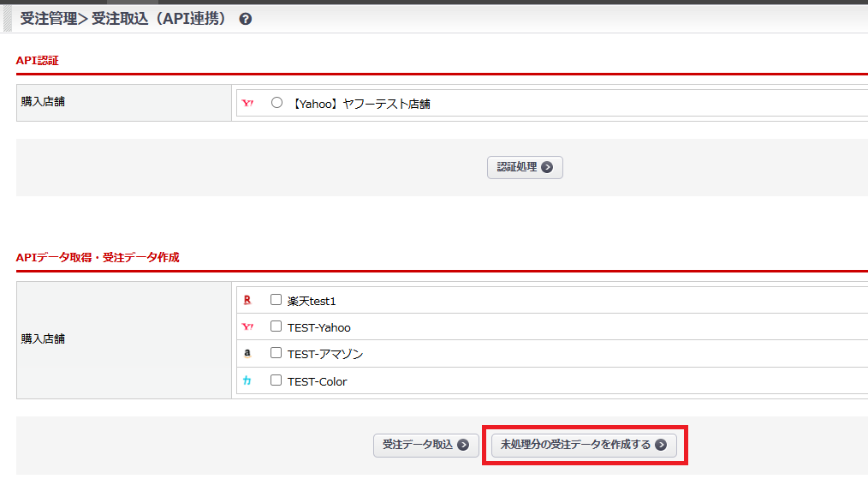Image resolution: width=868 pixels, height=479 pixels.
Task: Check the 楽天test1 checkbox
Action: point(276,300)
